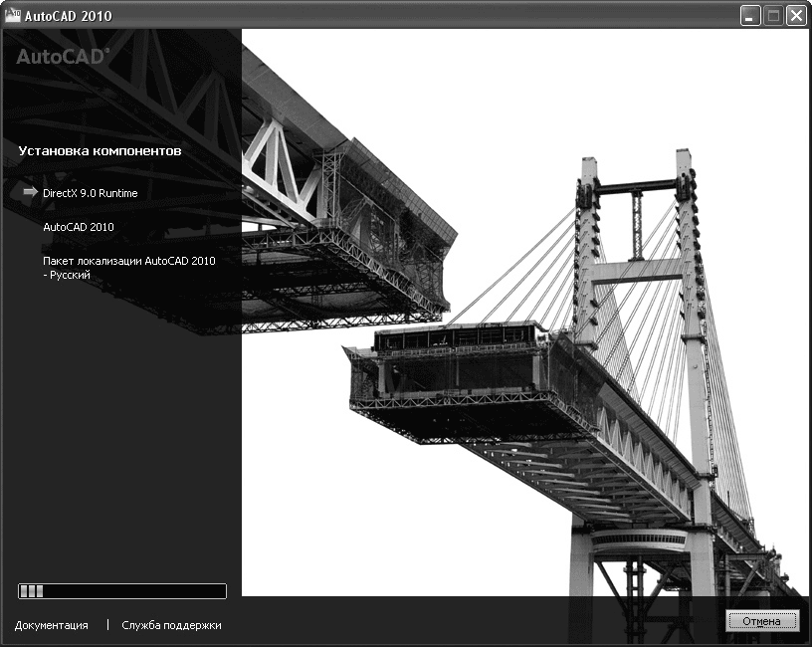
Task: Select the DirectX 9.0 Runtime component
Action: [x=91, y=193]
